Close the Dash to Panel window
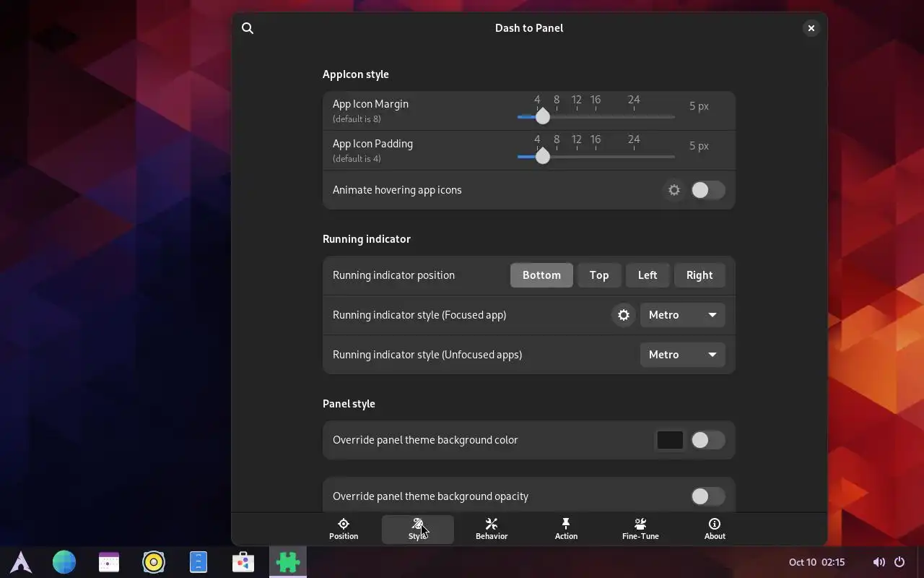924x578 pixels. (x=811, y=28)
